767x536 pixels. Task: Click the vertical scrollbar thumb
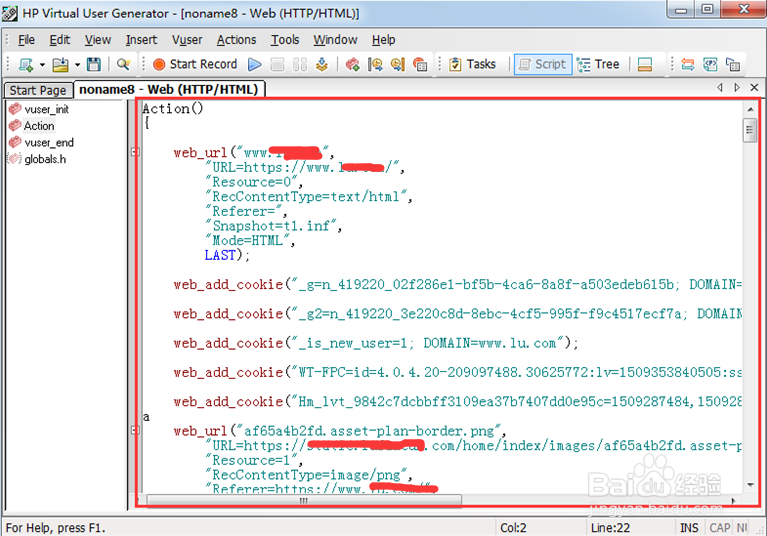tap(749, 130)
